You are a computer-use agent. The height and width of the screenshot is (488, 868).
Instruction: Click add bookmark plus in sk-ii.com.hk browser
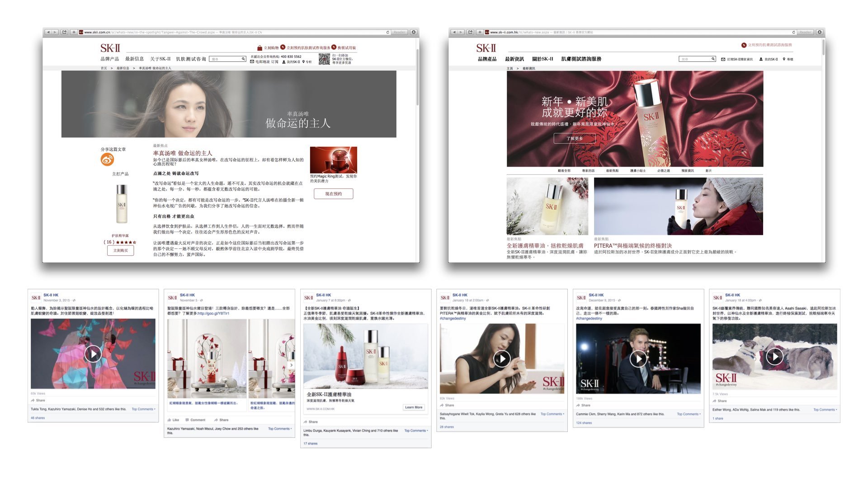480,32
